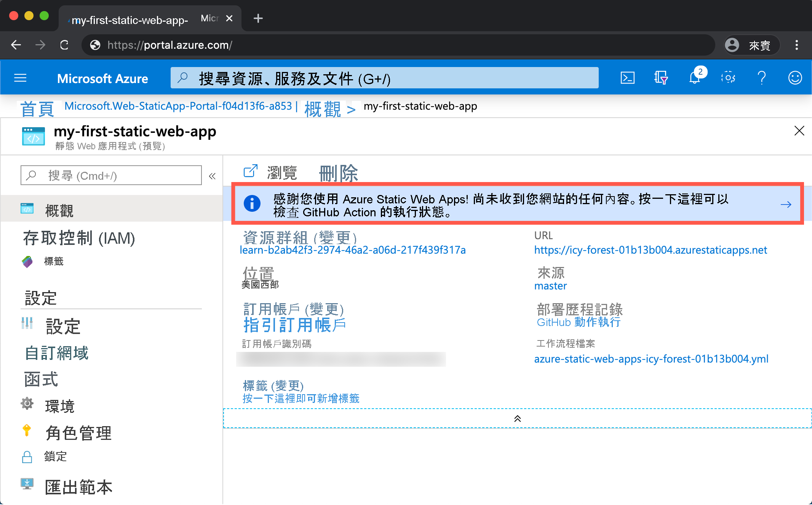This screenshot has width=812, height=505.
Task: Open 函式 in the side menu
Action: tap(41, 379)
